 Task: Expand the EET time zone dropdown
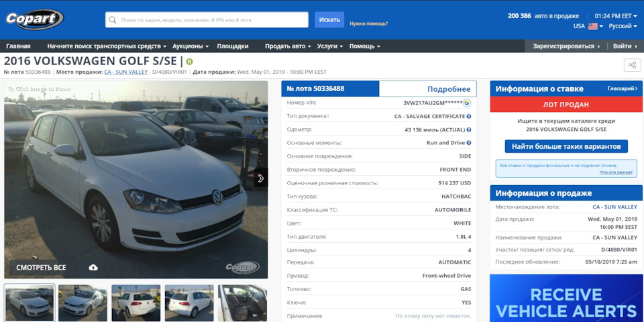pyautogui.click(x=616, y=16)
